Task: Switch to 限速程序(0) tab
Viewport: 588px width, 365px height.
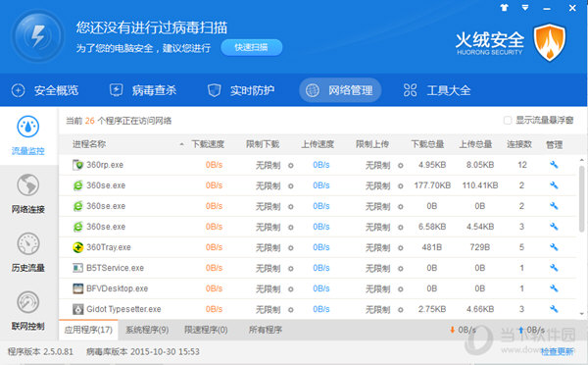Action: 206,330
